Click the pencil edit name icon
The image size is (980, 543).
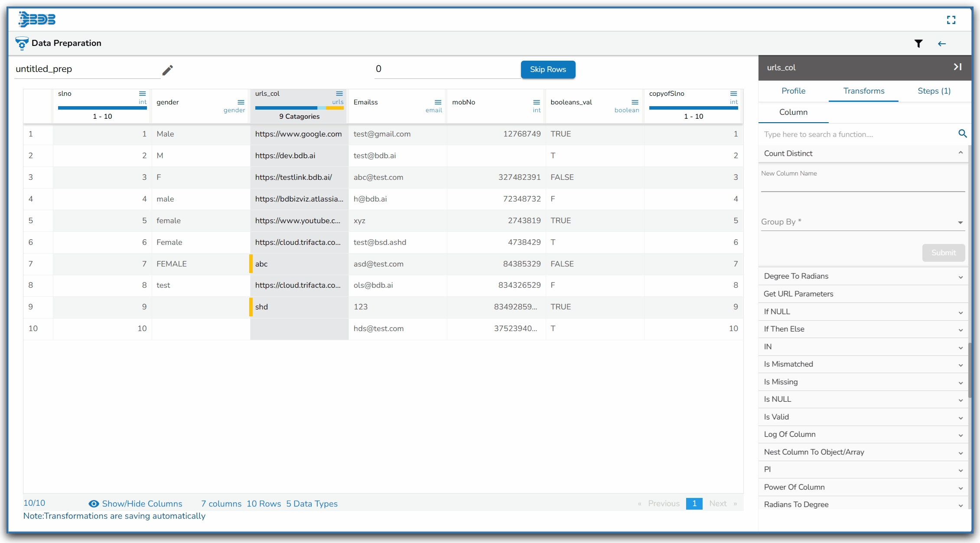click(168, 70)
